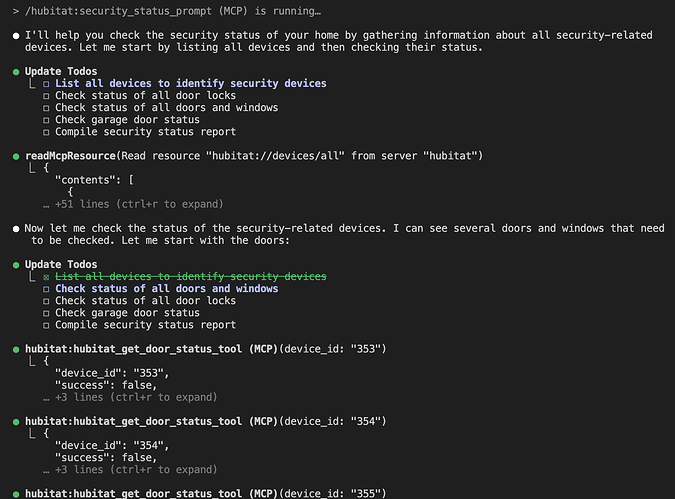Click green dot next to second Update Todos
Viewport: 675px width, 499px height.
[16, 265]
